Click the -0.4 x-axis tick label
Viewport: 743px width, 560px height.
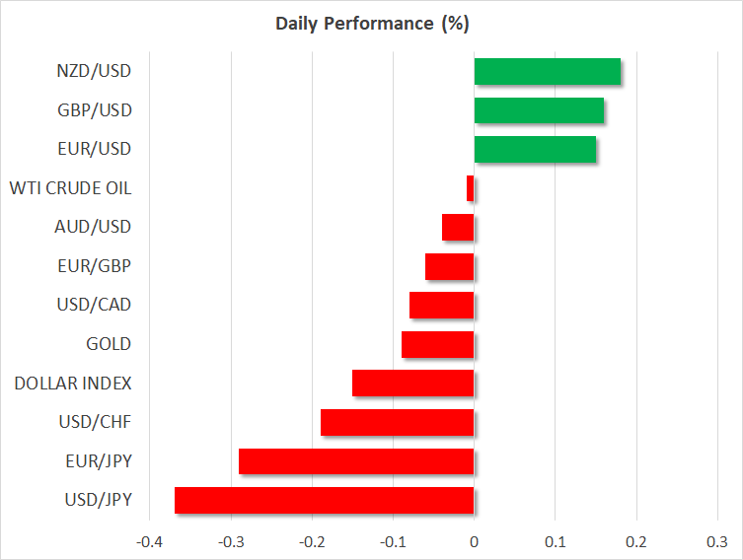150,541
